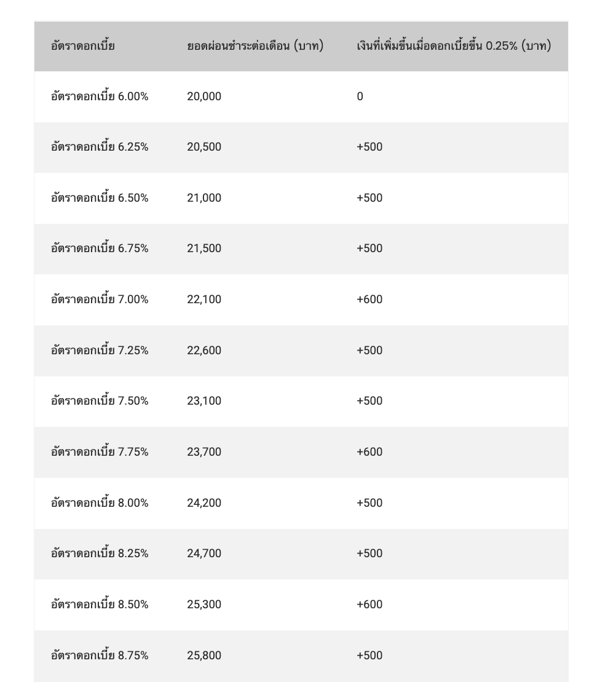Viewport: 616px width, 695px height.
Task: Click the "อัตราดอกเบี้ย 6.00%" cell
Action: [x=100, y=97]
